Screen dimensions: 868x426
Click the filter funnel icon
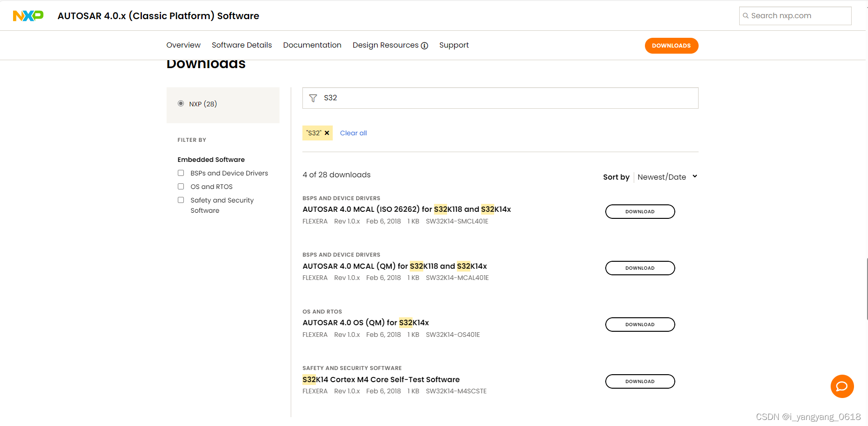313,98
